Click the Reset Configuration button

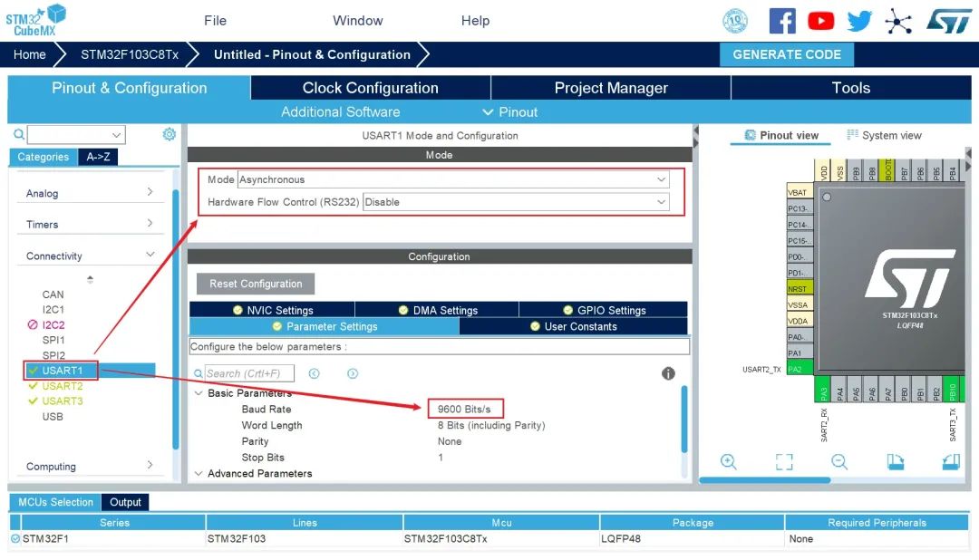pyautogui.click(x=256, y=284)
